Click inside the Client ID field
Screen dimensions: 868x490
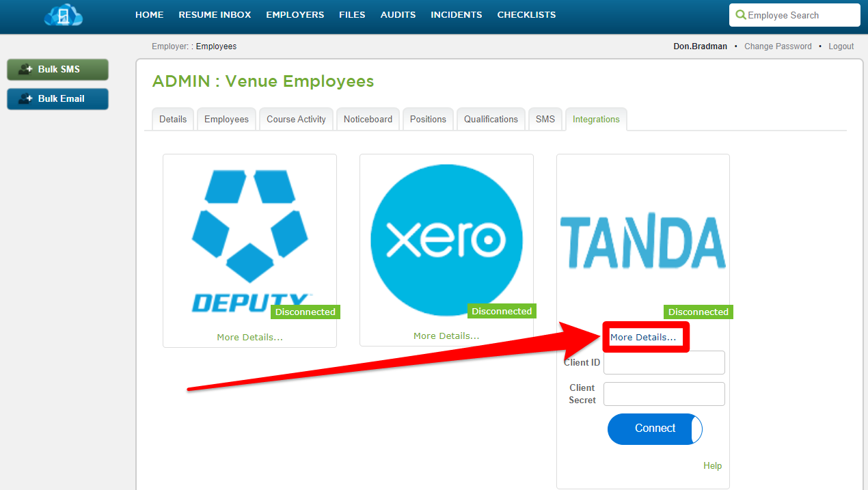click(x=663, y=362)
